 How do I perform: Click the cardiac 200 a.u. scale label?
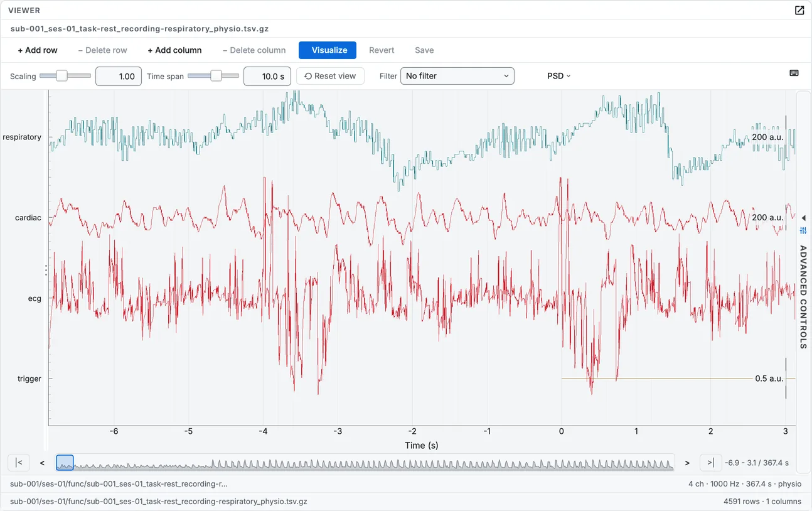click(768, 217)
